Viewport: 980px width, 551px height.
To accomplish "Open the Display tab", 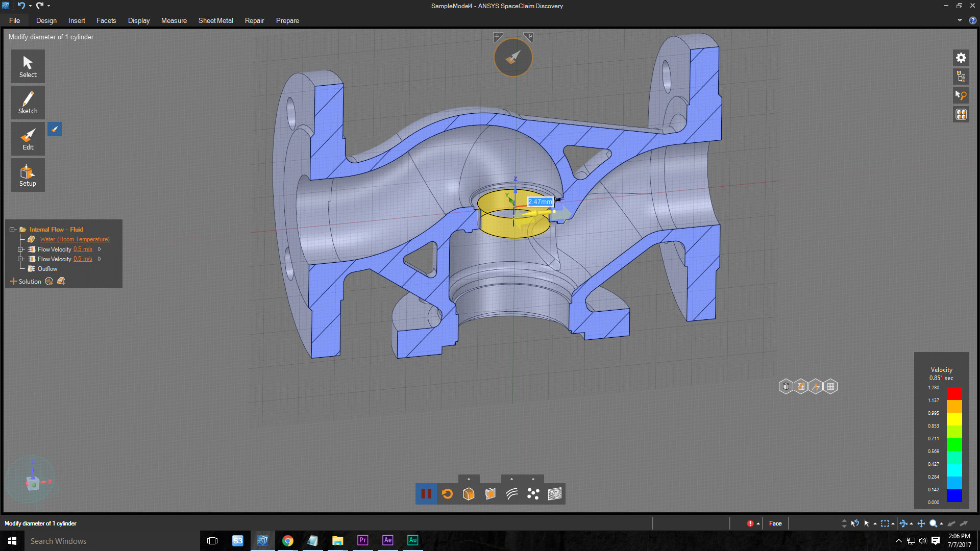I will 139,20.
